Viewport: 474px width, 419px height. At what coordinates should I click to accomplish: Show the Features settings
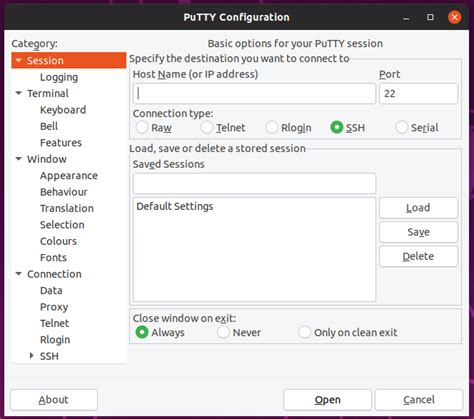pos(61,143)
